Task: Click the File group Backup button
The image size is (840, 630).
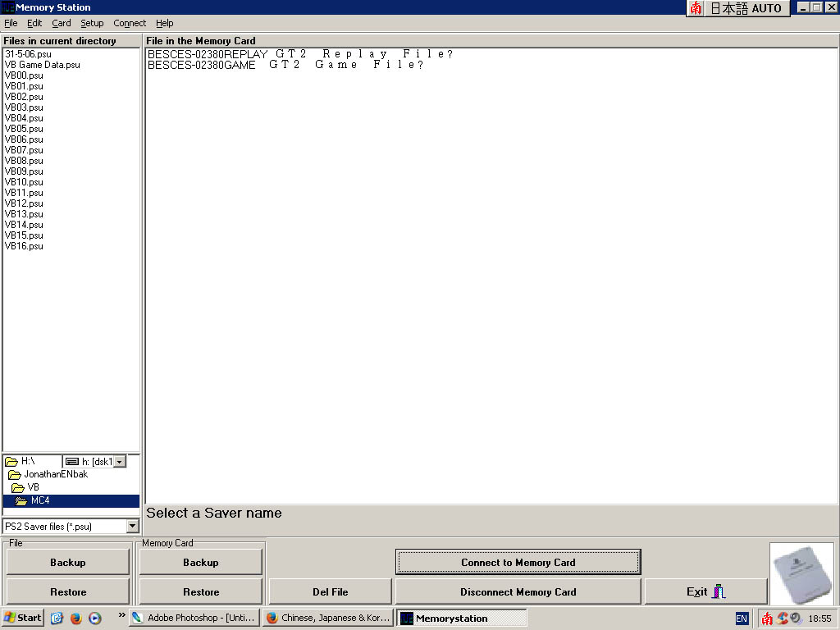Action: (x=68, y=563)
